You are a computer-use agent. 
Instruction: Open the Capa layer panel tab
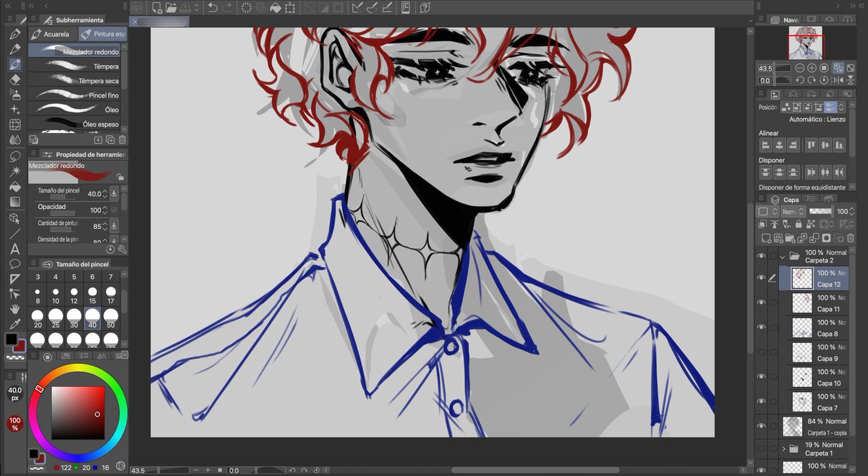coord(785,199)
